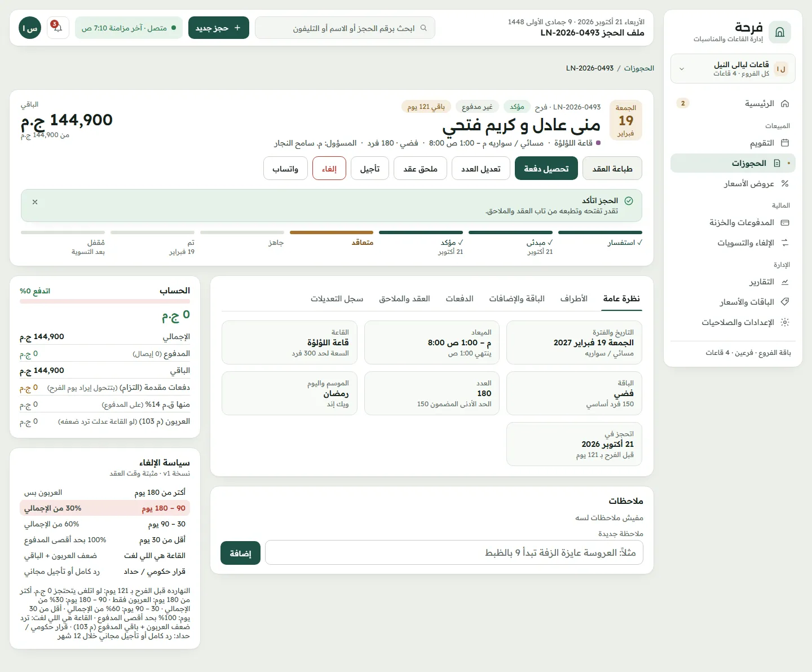Click the payment progress bar under الحساب
Image resolution: width=812 pixels, height=672 pixels.
[105, 301]
